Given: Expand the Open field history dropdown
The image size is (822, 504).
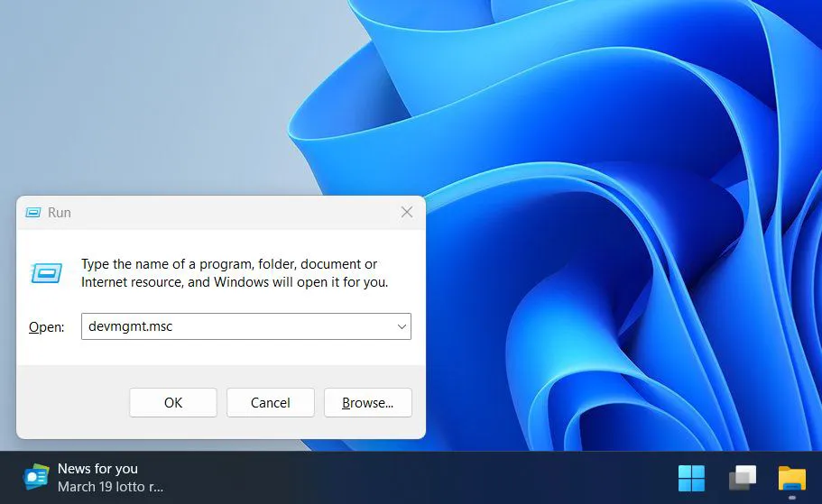Looking at the screenshot, I should (402, 326).
